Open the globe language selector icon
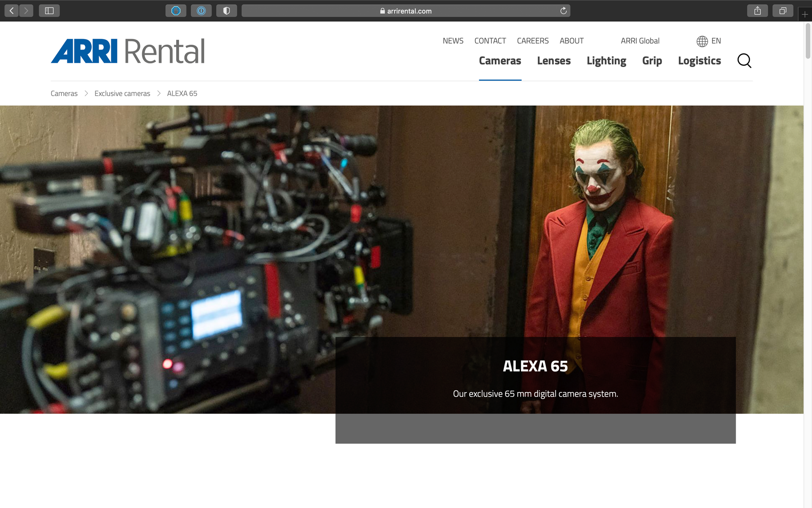Viewport: 812px width, 508px height. click(x=702, y=41)
